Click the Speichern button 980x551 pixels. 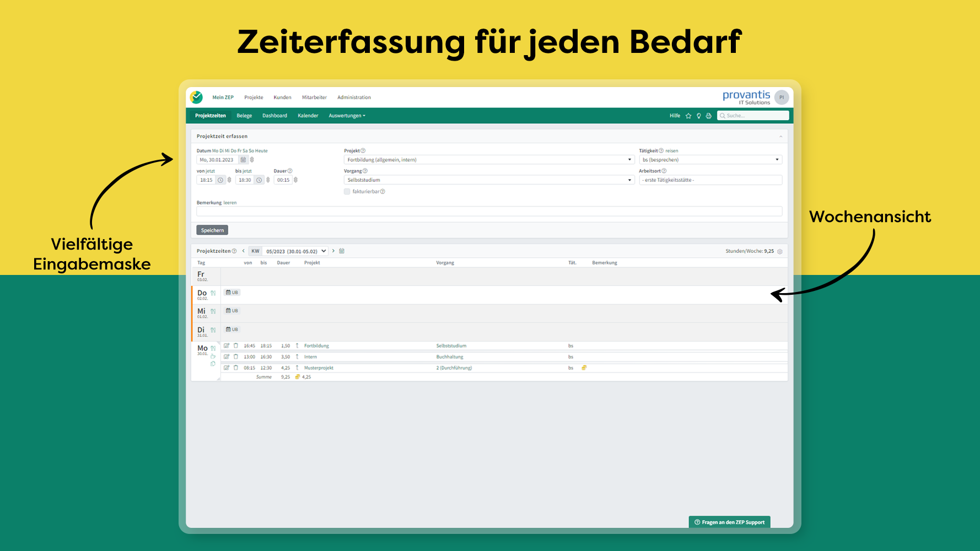click(x=212, y=230)
